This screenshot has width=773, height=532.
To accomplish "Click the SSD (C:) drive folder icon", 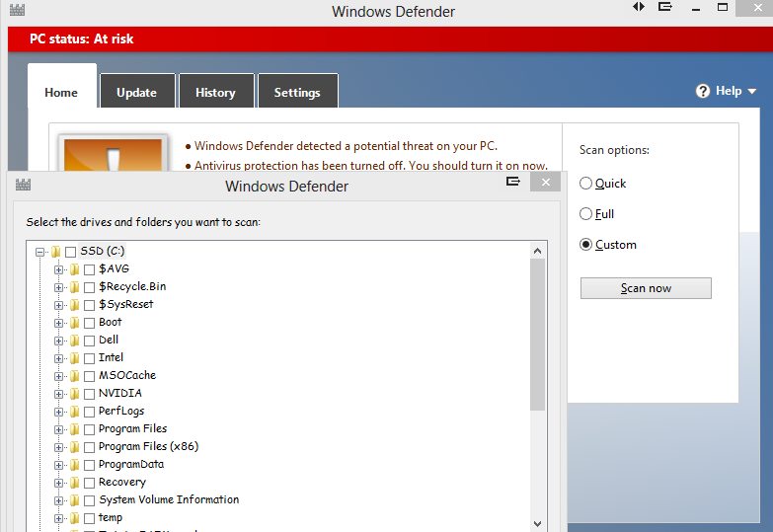I will [55, 252].
